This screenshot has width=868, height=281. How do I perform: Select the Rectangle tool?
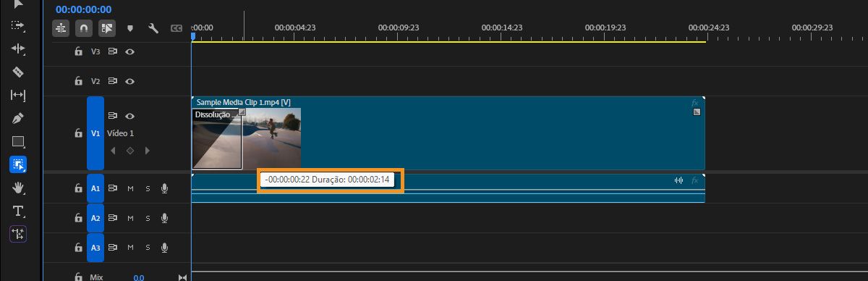(18, 141)
